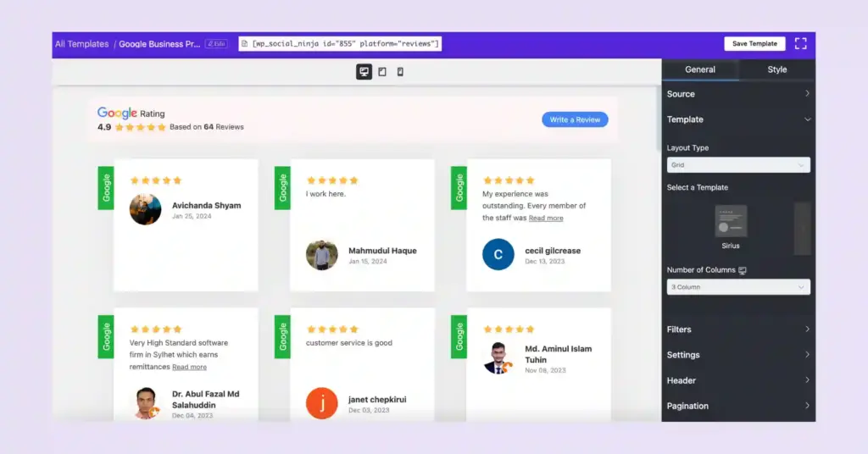Expand the Pagination section
This screenshot has width=868, height=454.
(738, 406)
